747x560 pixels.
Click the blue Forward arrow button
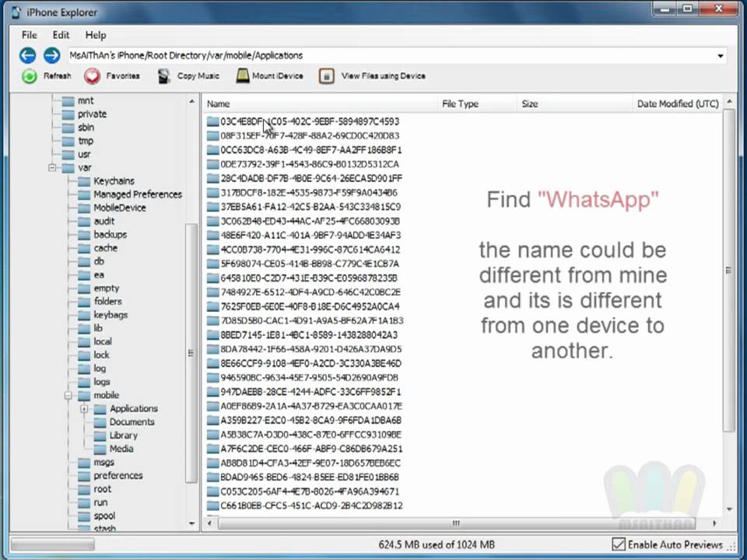coord(52,55)
